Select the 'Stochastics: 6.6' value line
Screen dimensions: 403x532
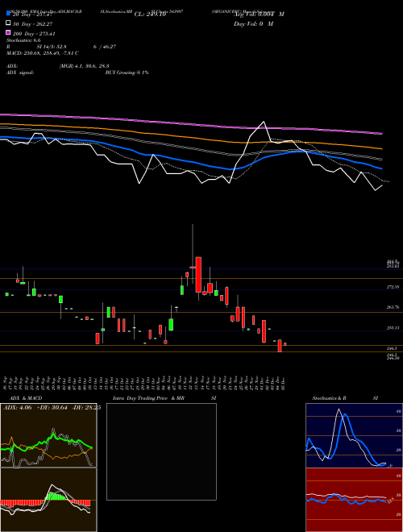pyautogui.click(x=23, y=40)
